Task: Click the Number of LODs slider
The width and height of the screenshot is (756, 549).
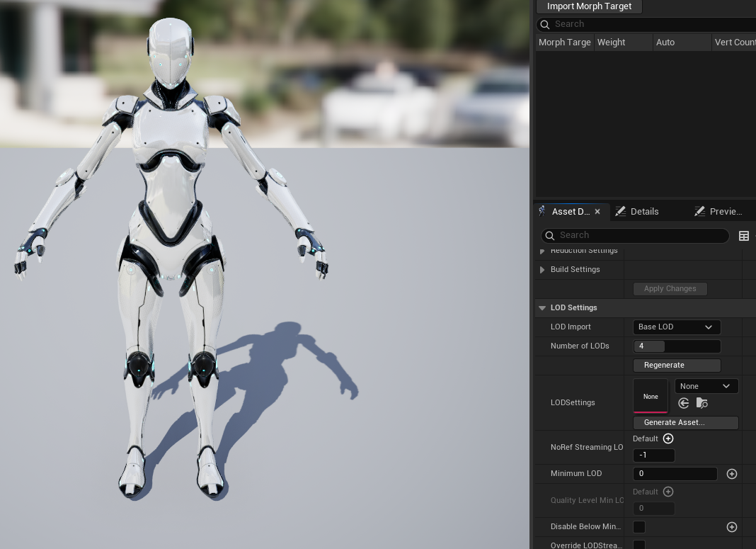Action: pyautogui.click(x=677, y=346)
